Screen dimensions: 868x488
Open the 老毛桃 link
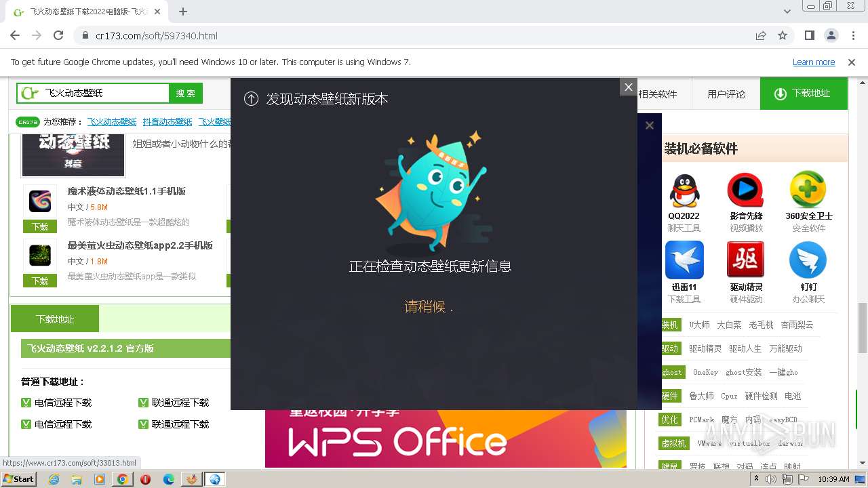[x=761, y=325]
